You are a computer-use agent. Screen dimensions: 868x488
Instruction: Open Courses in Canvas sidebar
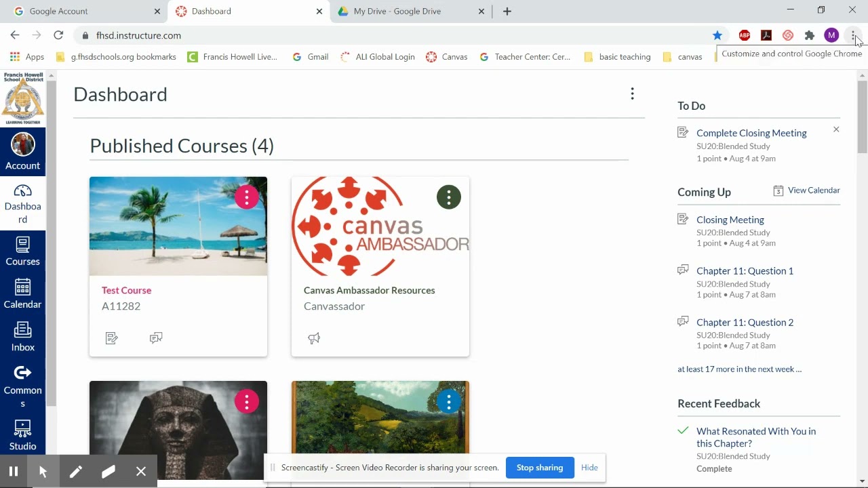[x=22, y=251]
